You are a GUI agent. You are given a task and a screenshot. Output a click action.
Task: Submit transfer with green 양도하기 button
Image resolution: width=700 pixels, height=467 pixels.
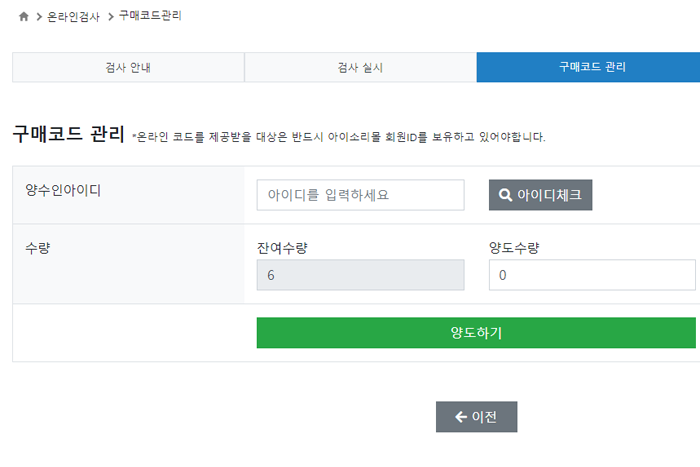pos(476,333)
